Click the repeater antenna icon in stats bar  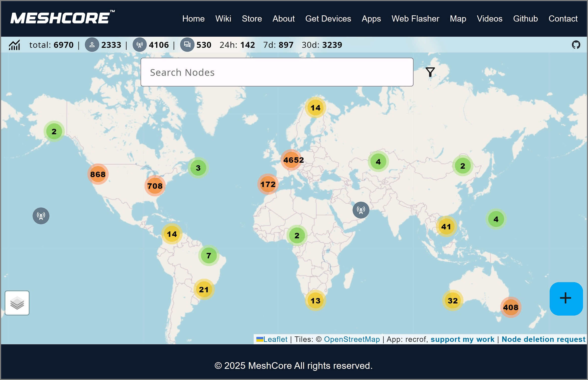[x=140, y=45]
